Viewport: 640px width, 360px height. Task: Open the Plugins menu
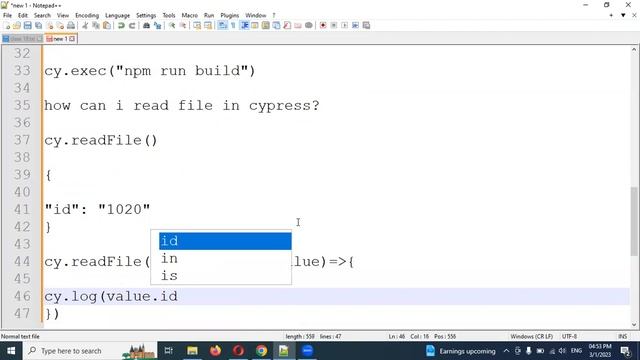[230, 16]
